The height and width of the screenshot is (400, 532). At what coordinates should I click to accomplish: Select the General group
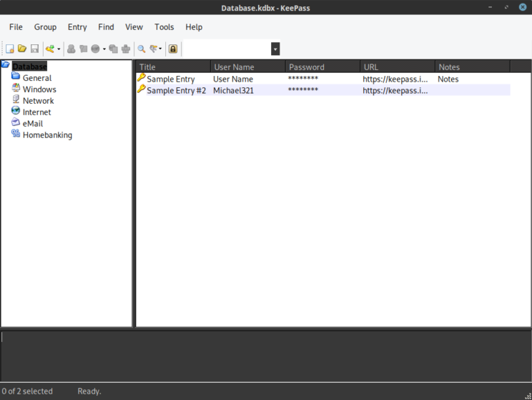(37, 78)
